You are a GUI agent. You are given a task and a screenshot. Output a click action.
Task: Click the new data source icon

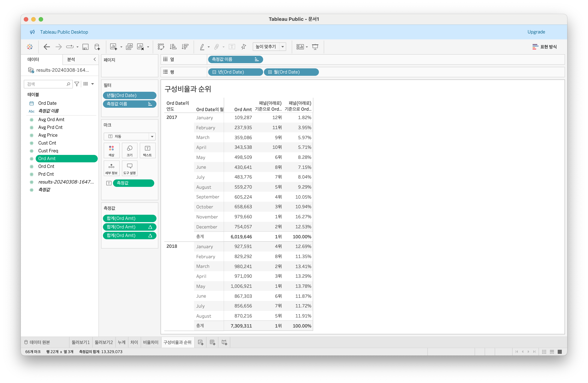coord(97,47)
